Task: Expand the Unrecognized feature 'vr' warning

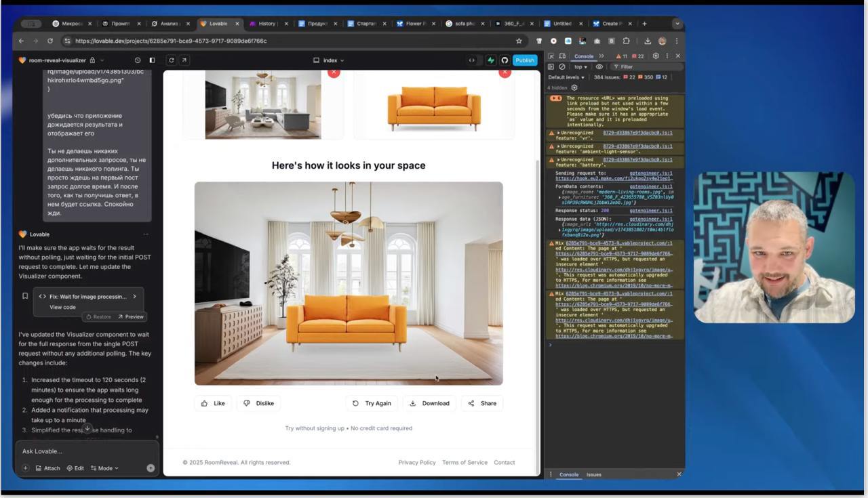Action: point(559,133)
